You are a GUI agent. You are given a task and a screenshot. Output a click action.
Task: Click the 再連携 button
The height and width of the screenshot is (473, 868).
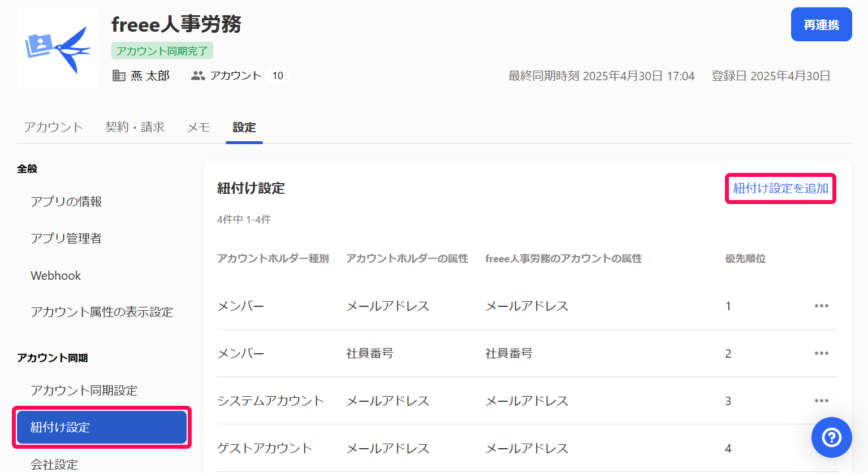coord(821,24)
